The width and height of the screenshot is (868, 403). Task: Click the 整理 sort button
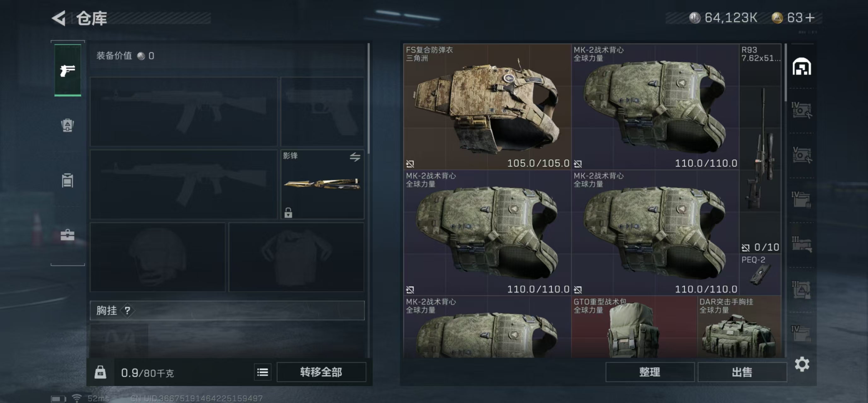pyautogui.click(x=650, y=372)
